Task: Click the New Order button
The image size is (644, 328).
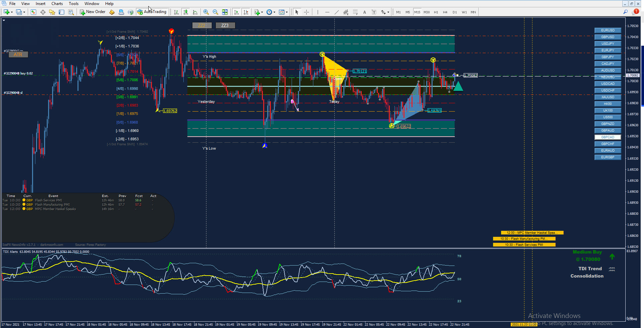Action: tap(93, 12)
